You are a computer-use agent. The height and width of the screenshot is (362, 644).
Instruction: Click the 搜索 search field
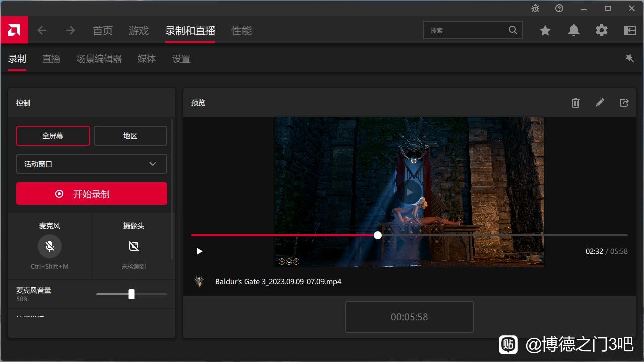pos(473,30)
